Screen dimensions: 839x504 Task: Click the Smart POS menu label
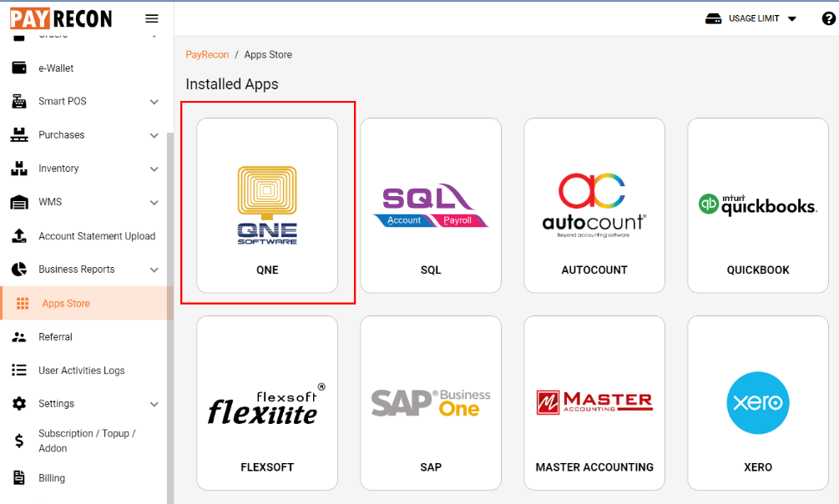[x=62, y=101]
